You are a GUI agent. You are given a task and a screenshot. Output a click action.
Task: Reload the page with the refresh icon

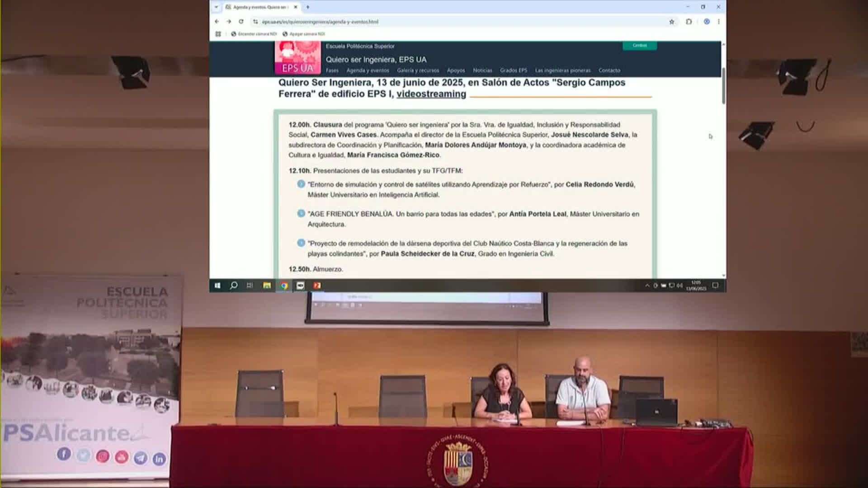241,22
